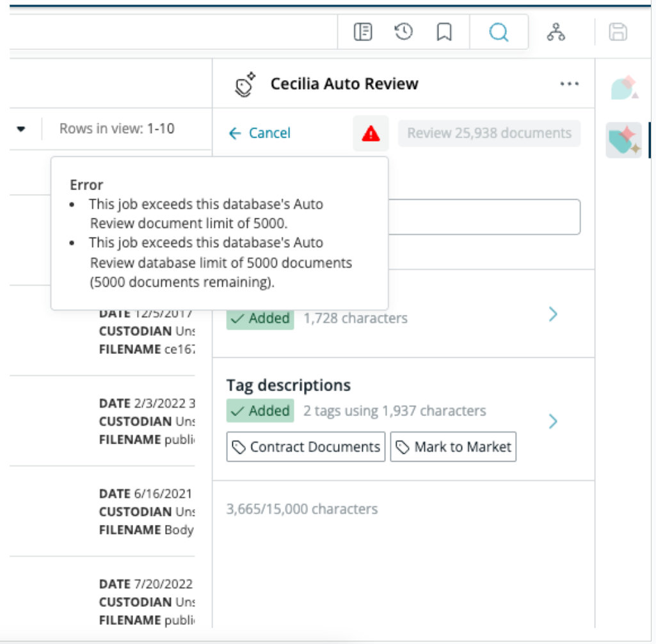Open the document panel layout icon
Image resolution: width=656 pixels, height=644 pixels.
[x=363, y=32]
